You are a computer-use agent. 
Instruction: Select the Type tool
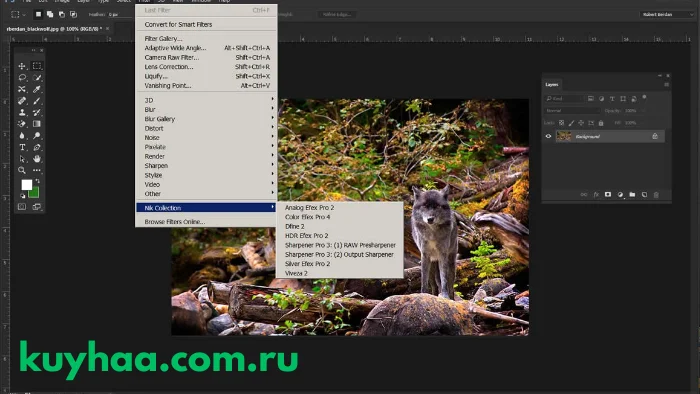(22, 147)
